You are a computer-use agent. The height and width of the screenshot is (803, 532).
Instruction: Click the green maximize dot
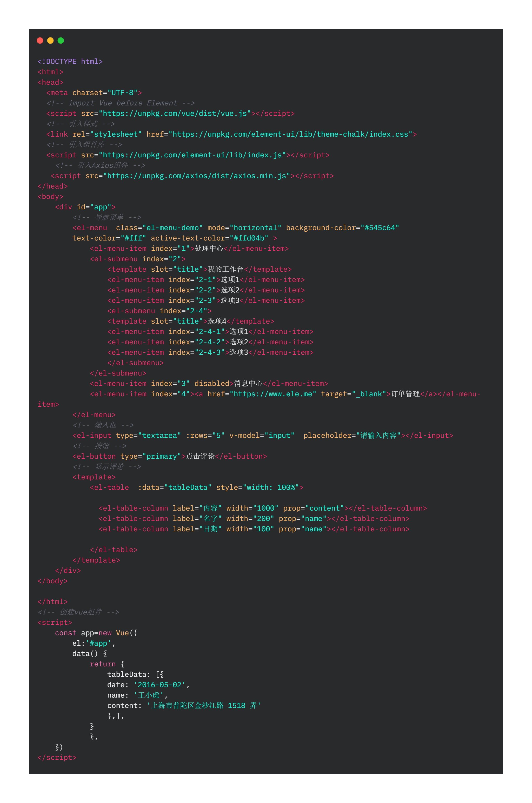click(61, 41)
